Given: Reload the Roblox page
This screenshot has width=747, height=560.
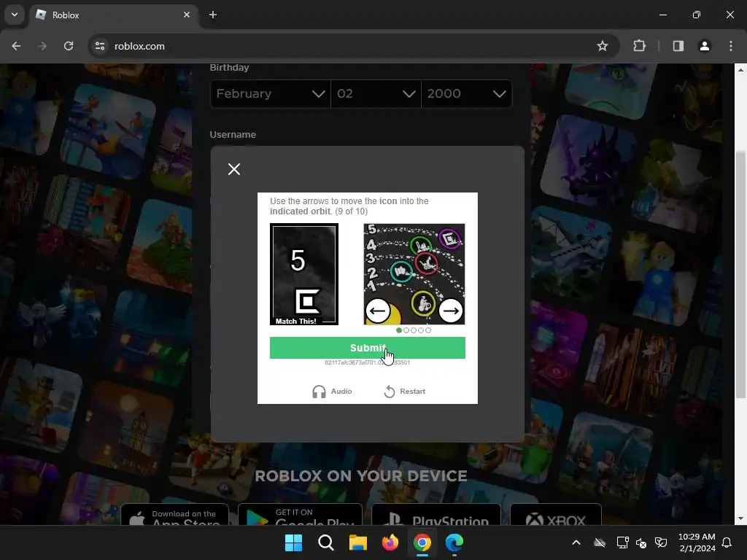Looking at the screenshot, I should pyautogui.click(x=69, y=46).
